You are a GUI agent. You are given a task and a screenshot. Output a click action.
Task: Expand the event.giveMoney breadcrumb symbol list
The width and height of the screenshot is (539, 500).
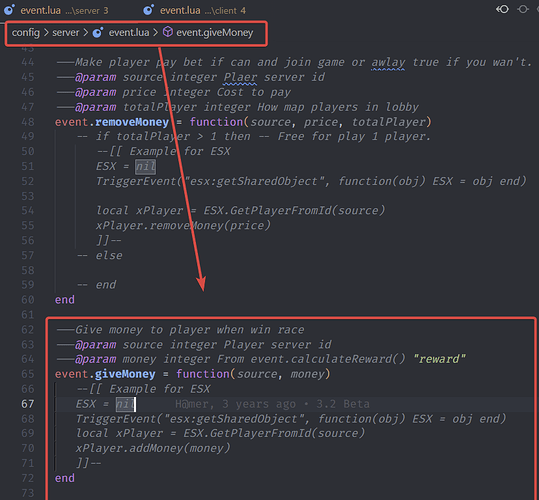[x=214, y=33]
